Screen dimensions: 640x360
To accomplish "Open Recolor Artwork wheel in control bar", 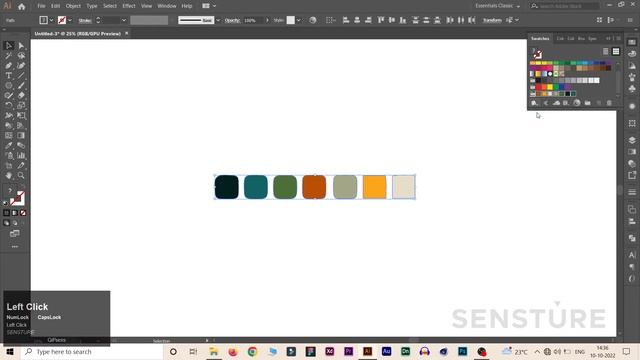I will (313, 20).
